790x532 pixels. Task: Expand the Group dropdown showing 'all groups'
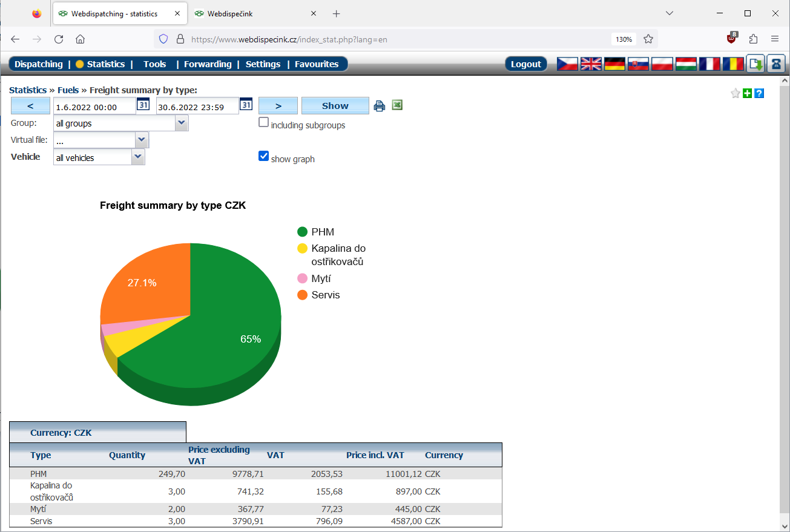pos(181,122)
